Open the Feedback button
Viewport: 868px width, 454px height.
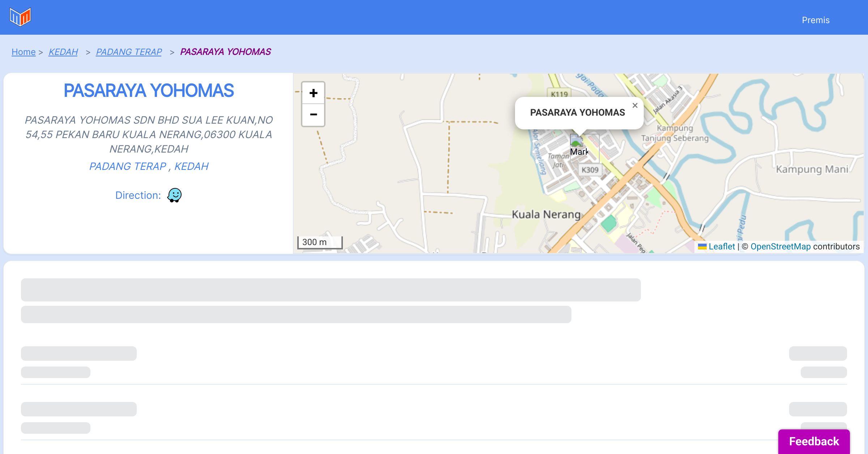tap(814, 441)
